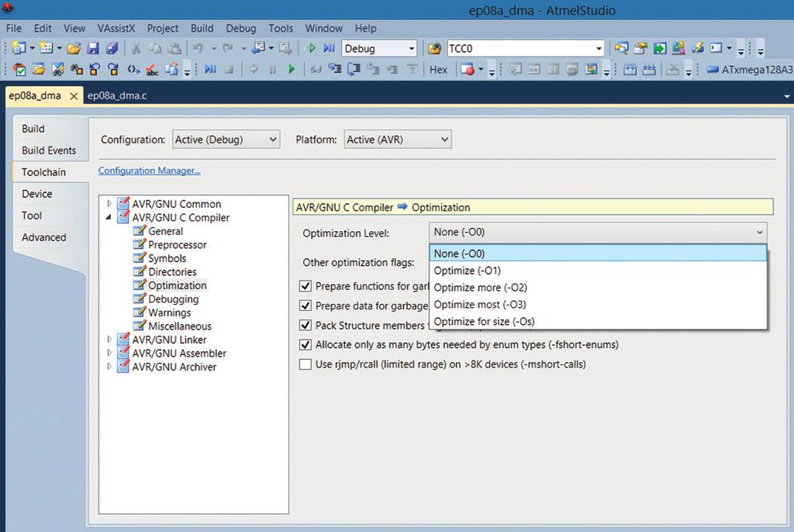Expand the AVR/GNU Assembler node
This screenshot has height=532, width=794.
click(x=109, y=353)
